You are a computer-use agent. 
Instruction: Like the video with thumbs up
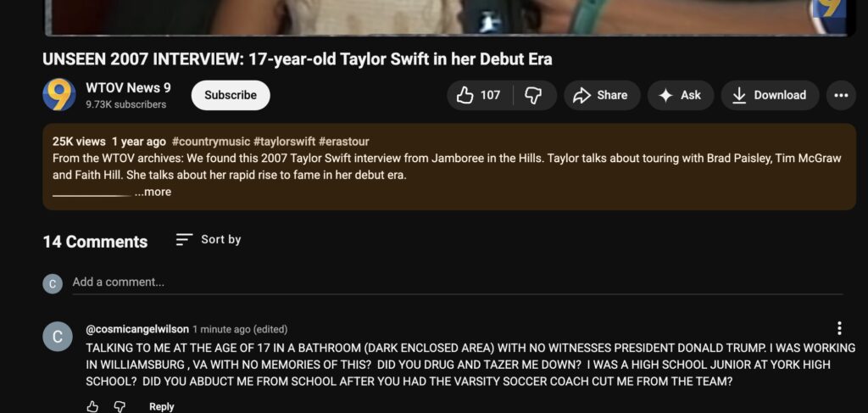(x=479, y=95)
